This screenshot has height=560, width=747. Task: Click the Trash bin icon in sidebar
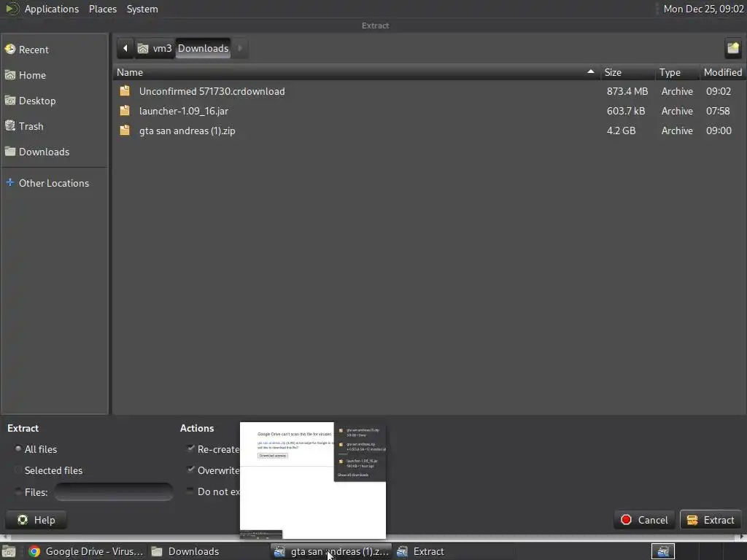point(10,125)
